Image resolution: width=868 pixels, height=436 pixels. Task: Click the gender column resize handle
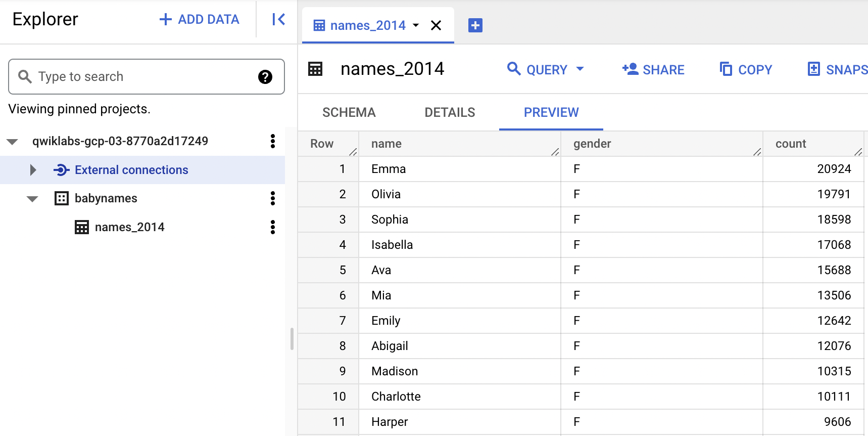[x=757, y=152]
